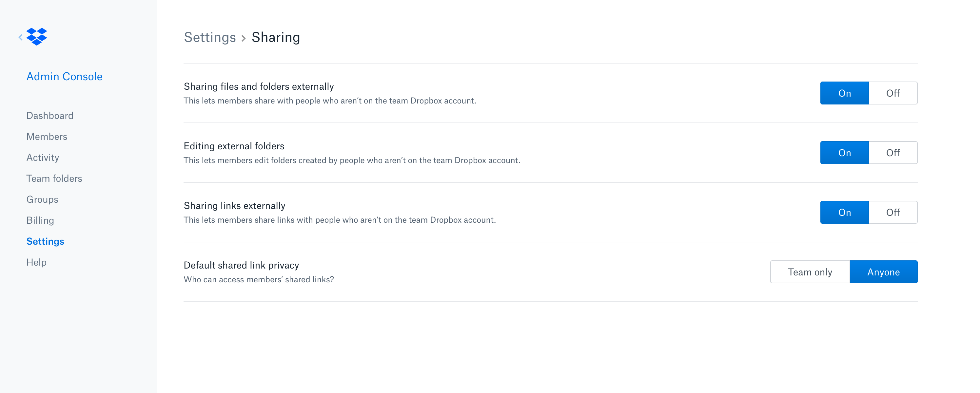Turn off Sharing files and folders externally
Image resolution: width=980 pixels, height=393 pixels.
point(893,93)
